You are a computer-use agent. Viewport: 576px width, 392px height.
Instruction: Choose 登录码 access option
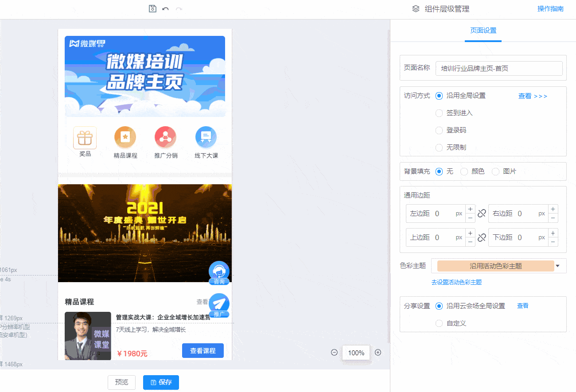[x=439, y=130]
